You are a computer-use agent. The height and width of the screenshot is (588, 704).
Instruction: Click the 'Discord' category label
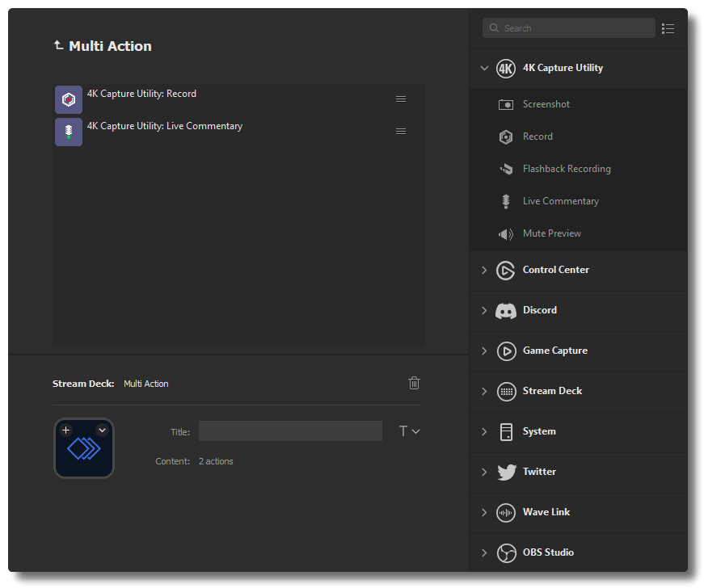[540, 310]
